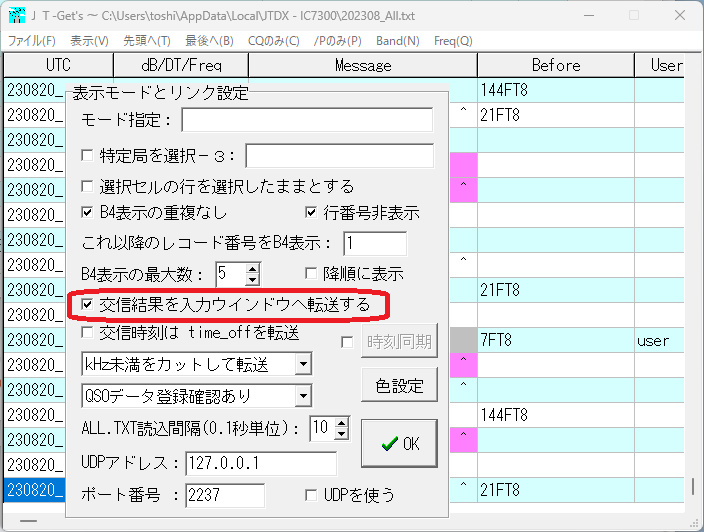Decrease the ALL.TXT読込間隔 spinner value
This screenshot has width=704, height=532.
(x=342, y=434)
